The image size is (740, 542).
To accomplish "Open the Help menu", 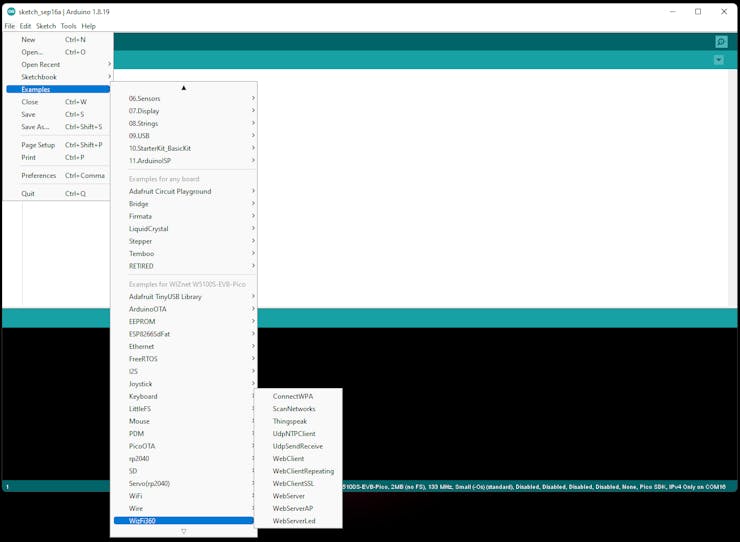I will (89, 26).
